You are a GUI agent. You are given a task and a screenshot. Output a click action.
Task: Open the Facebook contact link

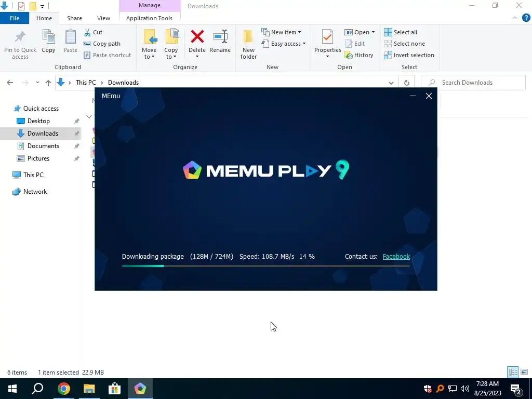[396, 257]
